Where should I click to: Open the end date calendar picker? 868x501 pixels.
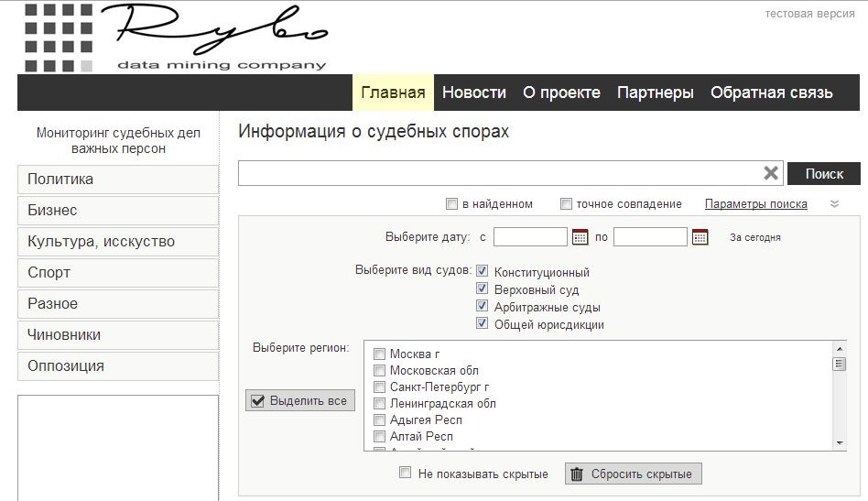coord(700,237)
